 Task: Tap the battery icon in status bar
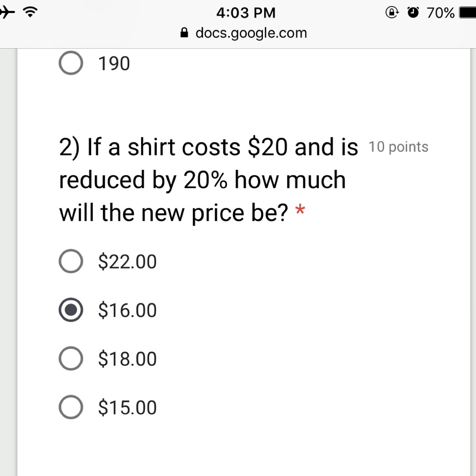point(468,13)
